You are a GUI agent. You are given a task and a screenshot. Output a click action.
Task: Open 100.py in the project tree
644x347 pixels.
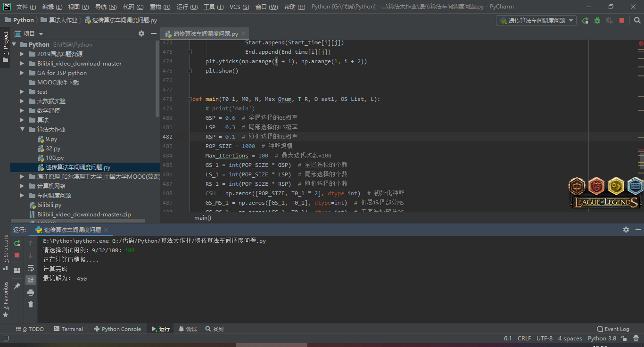click(54, 158)
